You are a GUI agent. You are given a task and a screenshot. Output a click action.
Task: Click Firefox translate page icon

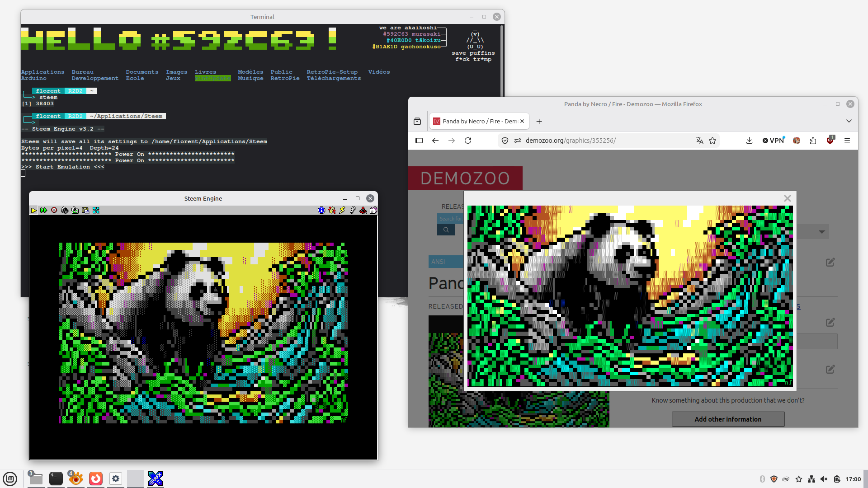[x=700, y=141]
